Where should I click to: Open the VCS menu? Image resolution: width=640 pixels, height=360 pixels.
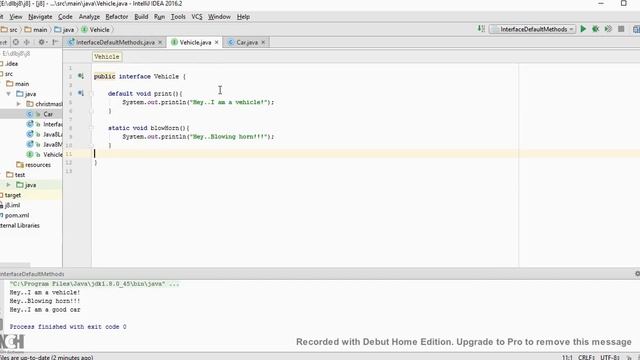point(197,17)
